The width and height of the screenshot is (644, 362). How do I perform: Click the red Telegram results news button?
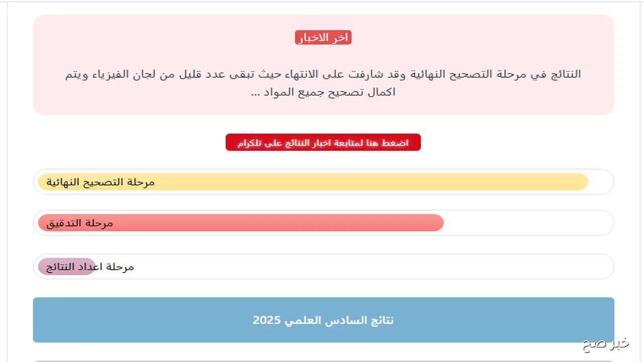(x=323, y=142)
